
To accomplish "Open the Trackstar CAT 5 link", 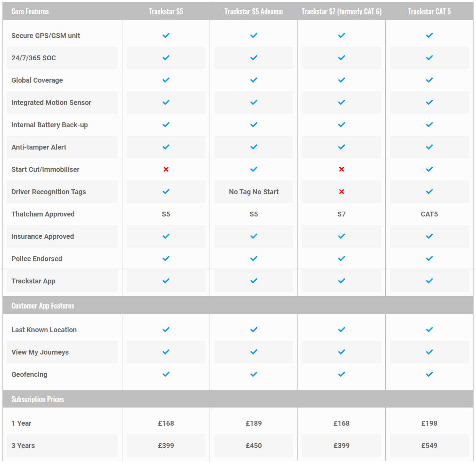I will pos(429,12).
